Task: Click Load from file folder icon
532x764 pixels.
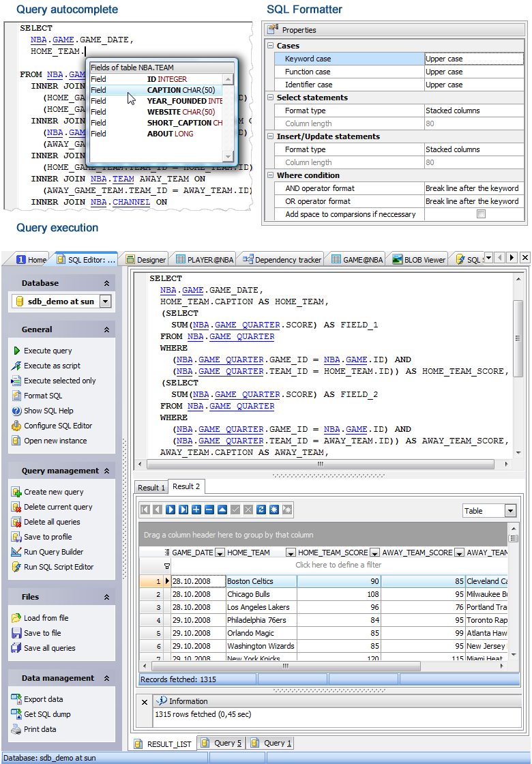Action: pyautogui.click(x=16, y=618)
